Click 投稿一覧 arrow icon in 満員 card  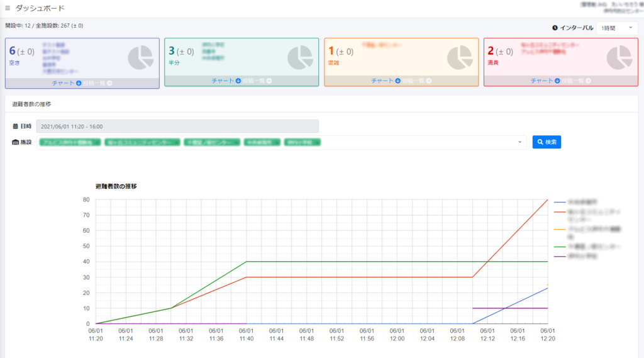pos(588,81)
